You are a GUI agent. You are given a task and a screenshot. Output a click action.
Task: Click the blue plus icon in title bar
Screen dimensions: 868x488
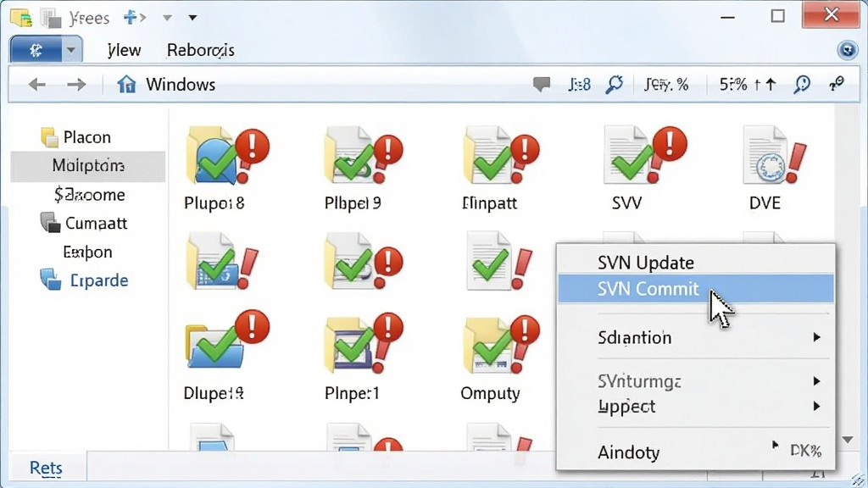131,18
